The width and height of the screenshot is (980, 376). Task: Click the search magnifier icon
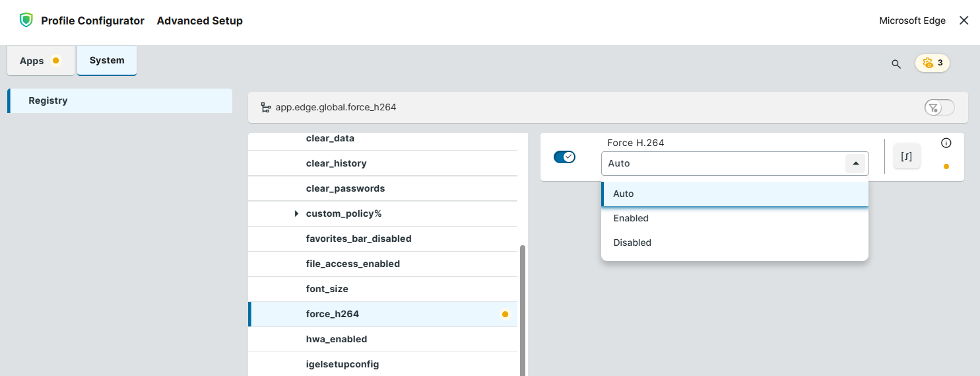point(896,64)
